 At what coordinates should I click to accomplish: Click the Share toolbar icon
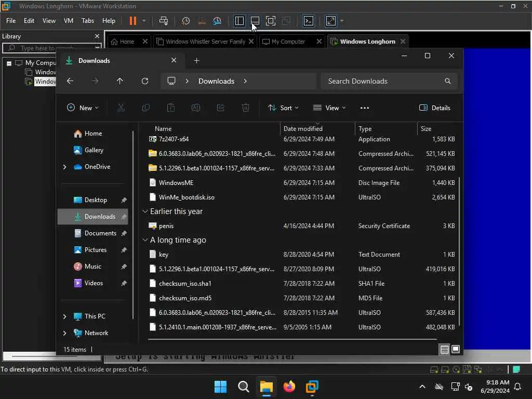point(220,108)
